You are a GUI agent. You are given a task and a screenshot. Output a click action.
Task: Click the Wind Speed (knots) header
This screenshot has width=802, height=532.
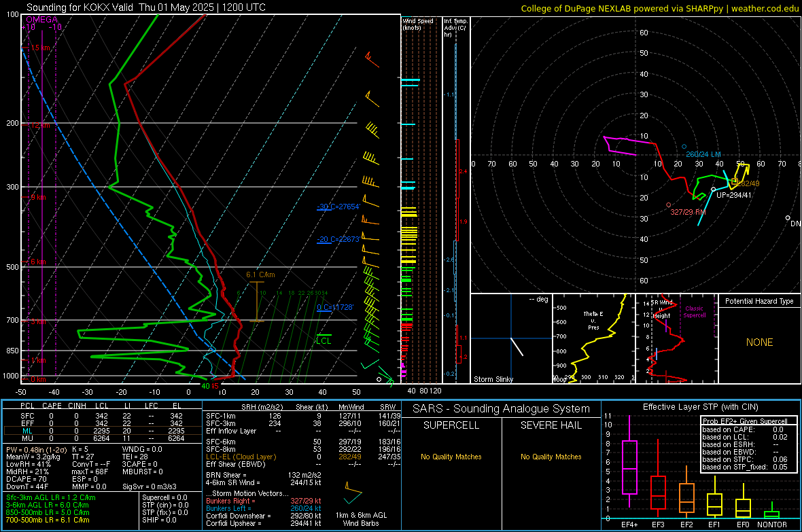click(418, 24)
